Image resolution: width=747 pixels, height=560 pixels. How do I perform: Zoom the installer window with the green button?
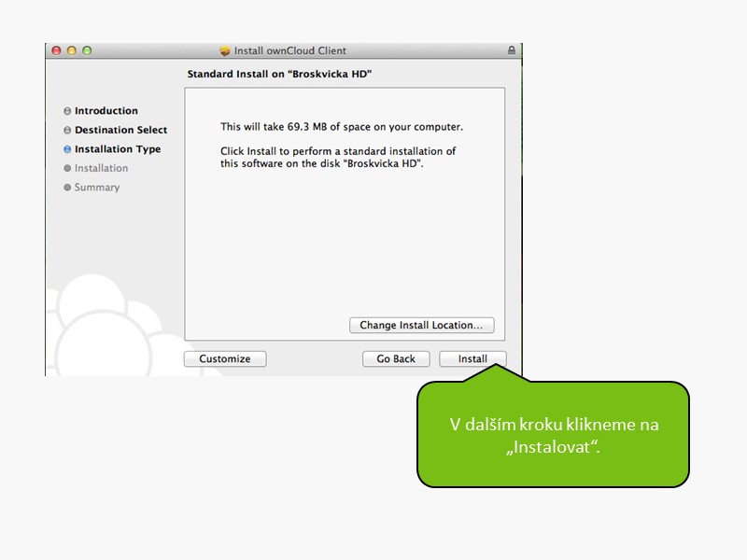click(87, 50)
